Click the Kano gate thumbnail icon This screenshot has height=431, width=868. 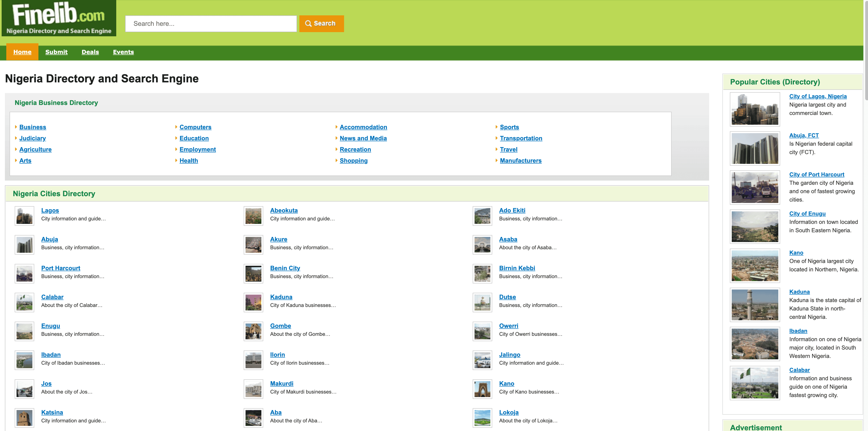(482, 389)
